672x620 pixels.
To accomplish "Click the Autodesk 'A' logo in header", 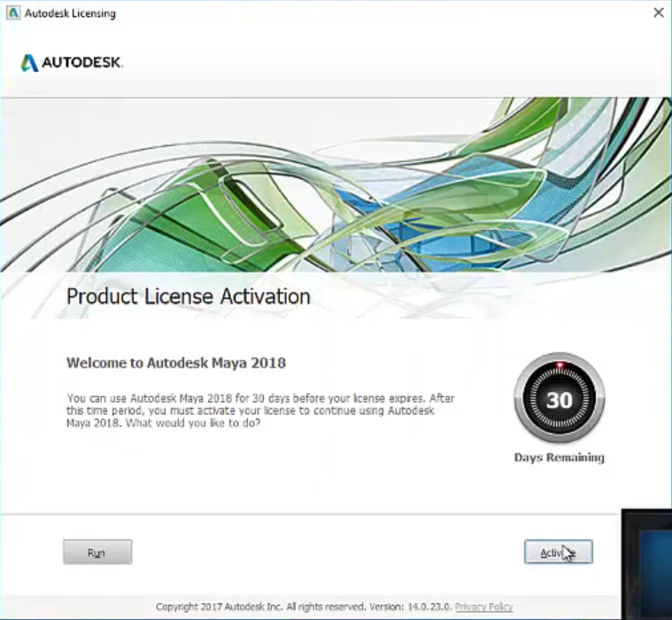I will (x=29, y=63).
